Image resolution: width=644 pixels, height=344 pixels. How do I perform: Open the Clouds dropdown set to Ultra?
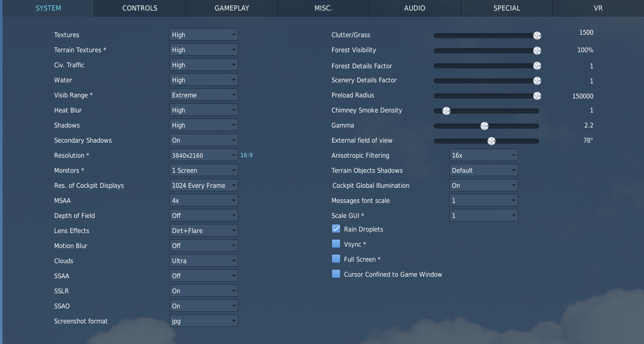point(204,261)
